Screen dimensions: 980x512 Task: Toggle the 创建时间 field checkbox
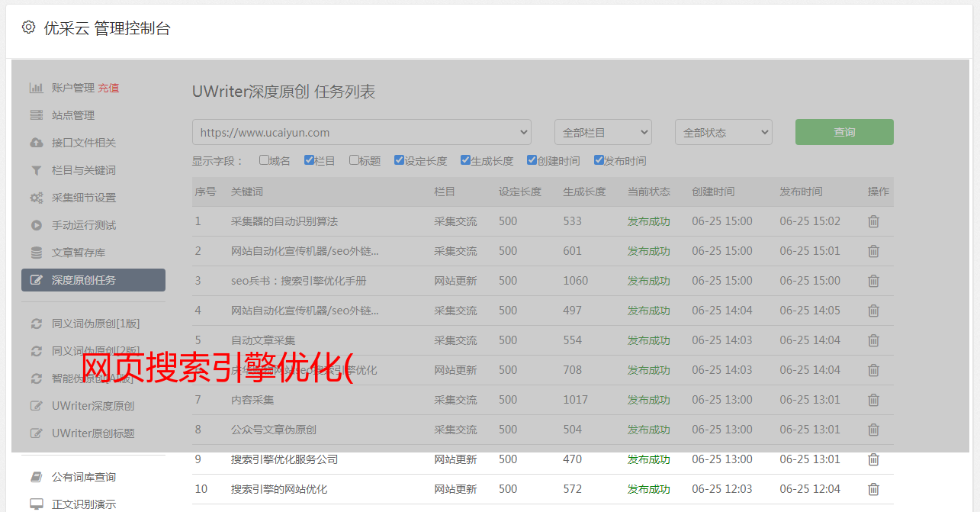tap(532, 160)
